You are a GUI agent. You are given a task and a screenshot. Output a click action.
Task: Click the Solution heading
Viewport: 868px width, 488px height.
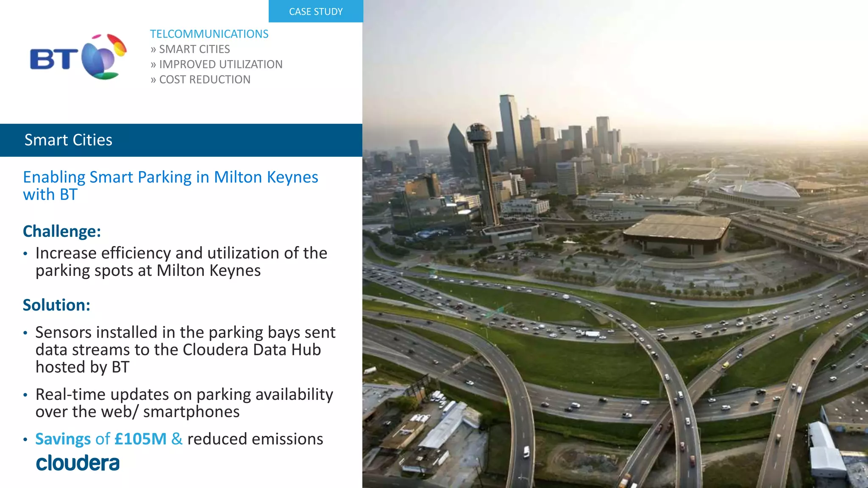coord(56,305)
